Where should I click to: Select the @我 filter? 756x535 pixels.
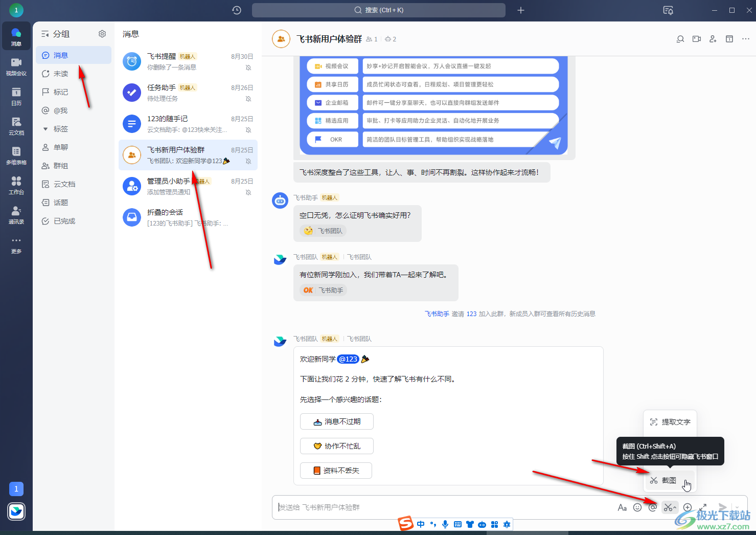pos(74,110)
